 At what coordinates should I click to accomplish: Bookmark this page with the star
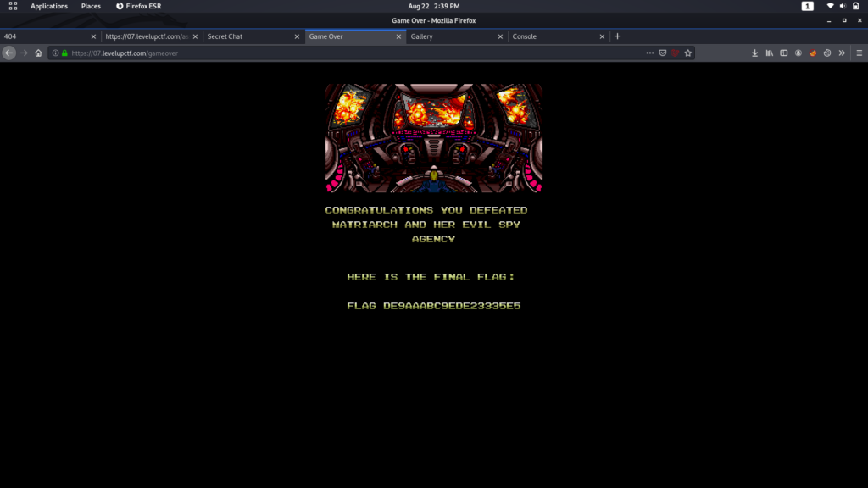click(x=688, y=53)
